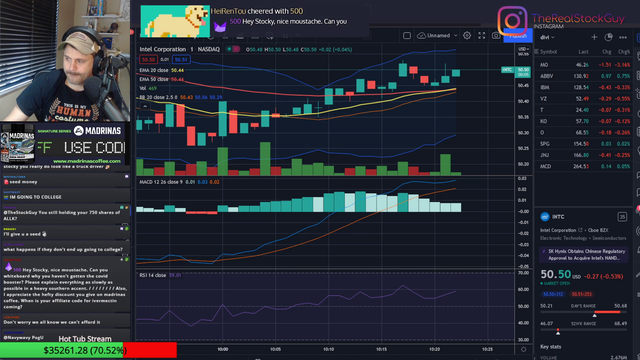The width and height of the screenshot is (640, 360).
Task: Select VZ row in watchlist
Action: click(x=585, y=99)
